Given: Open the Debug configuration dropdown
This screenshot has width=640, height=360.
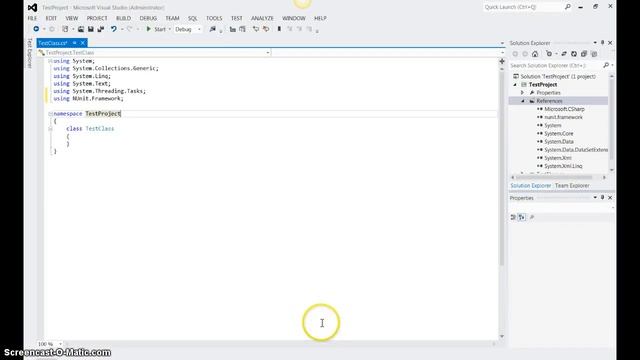Looking at the screenshot, I should tap(188, 29).
